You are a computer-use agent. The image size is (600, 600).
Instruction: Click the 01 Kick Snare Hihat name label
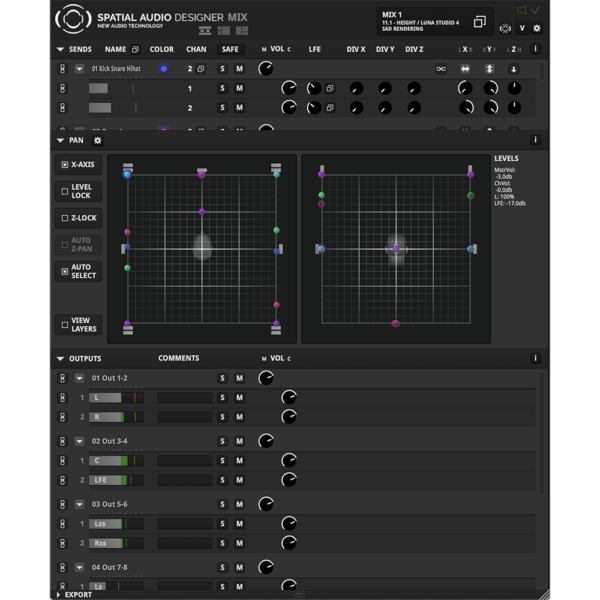116,69
